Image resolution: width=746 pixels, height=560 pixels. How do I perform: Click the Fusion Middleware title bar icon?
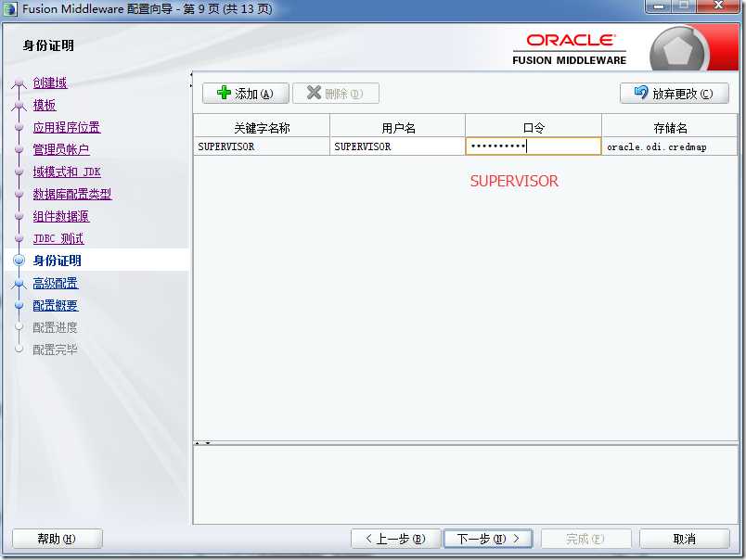click(x=10, y=8)
